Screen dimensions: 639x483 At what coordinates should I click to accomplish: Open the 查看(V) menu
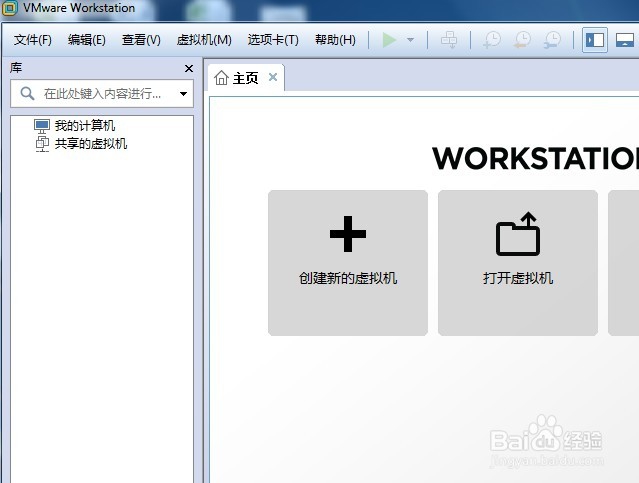pyautogui.click(x=141, y=40)
